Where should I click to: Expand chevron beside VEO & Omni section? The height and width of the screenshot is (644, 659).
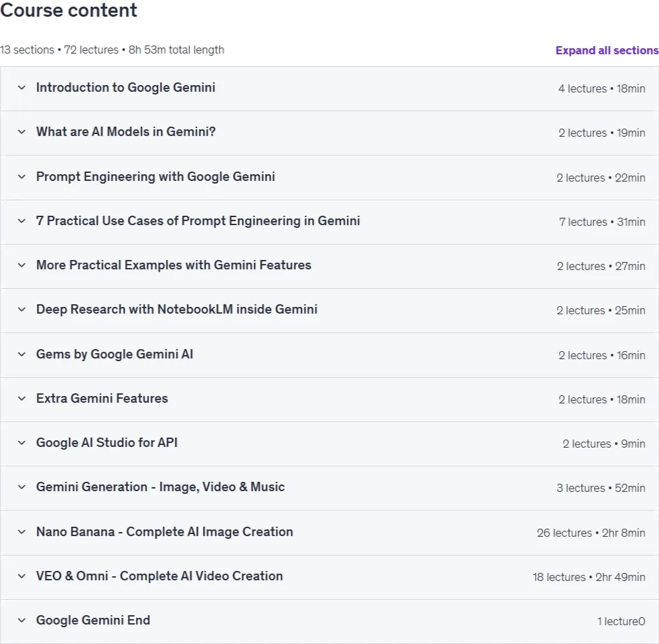[21, 576]
